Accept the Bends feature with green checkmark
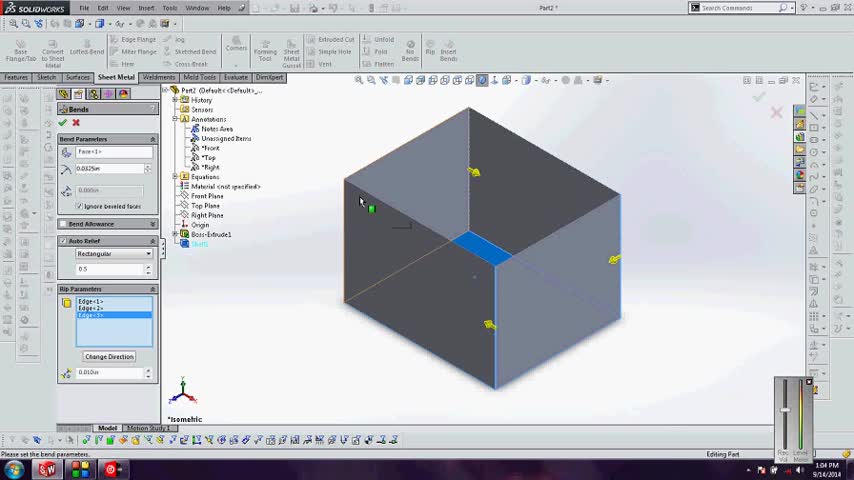854x480 pixels. [x=63, y=123]
